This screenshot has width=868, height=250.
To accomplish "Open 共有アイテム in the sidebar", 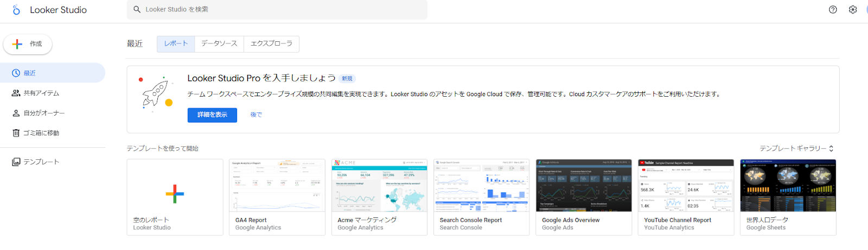I will point(53,93).
